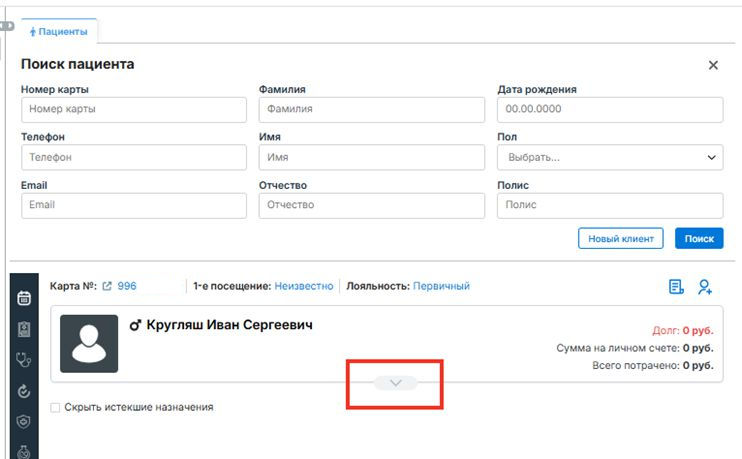Viewport: 742px width, 459px height.
Task: Click the 'Фамилия' input field
Action: pyautogui.click(x=372, y=109)
